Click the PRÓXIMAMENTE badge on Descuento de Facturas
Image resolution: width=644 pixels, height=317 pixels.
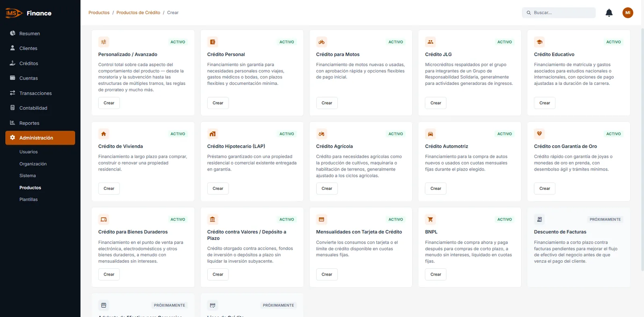605,220
